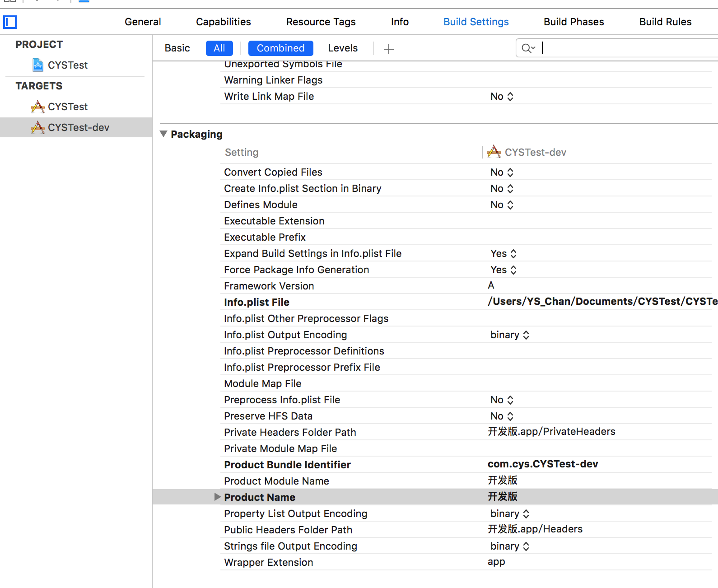Image resolution: width=718 pixels, height=588 pixels.
Task: Click CYSTest-dev column header icon
Action: (494, 152)
